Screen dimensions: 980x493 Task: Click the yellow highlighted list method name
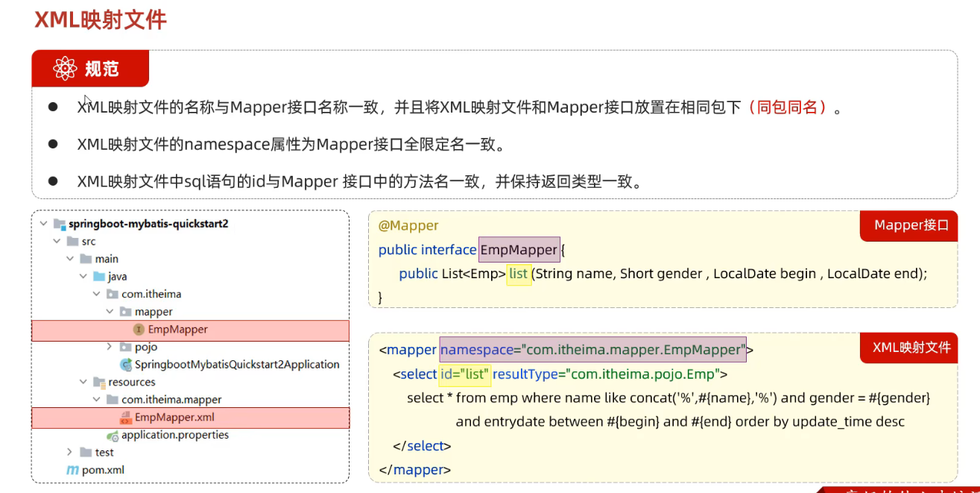518,274
